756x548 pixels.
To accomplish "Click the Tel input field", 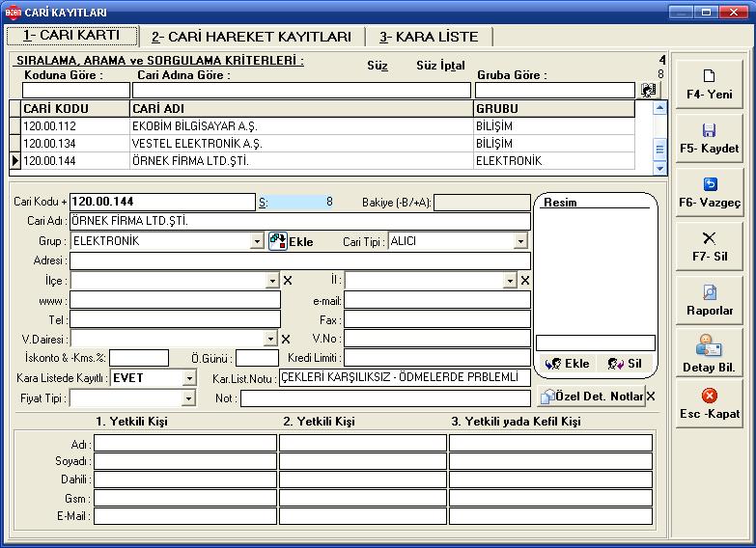I will pos(175,319).
